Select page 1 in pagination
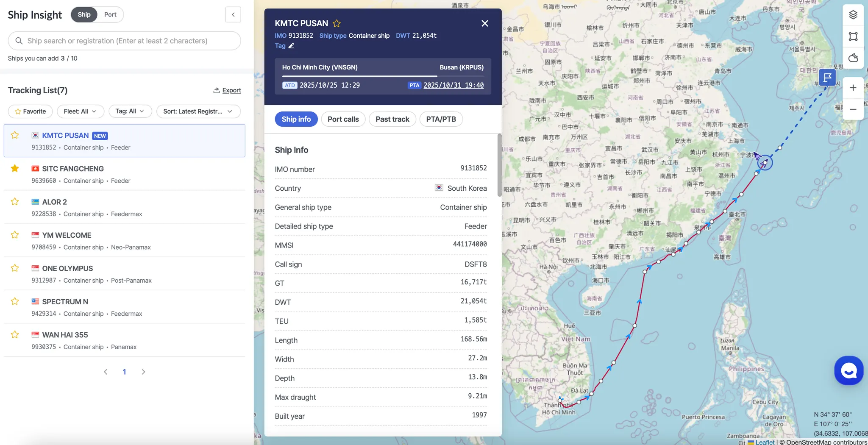The width and height of the screenshot is (868, 445). point(124,372)
